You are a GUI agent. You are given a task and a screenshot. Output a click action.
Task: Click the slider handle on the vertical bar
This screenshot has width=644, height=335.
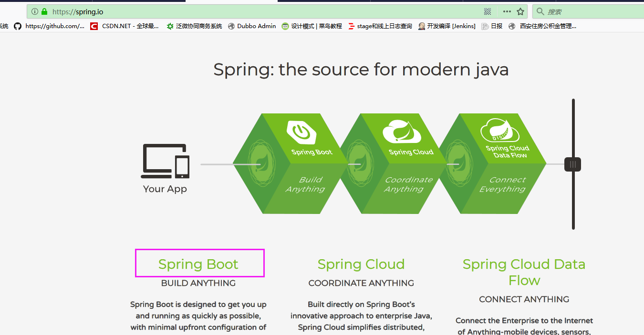572,164
